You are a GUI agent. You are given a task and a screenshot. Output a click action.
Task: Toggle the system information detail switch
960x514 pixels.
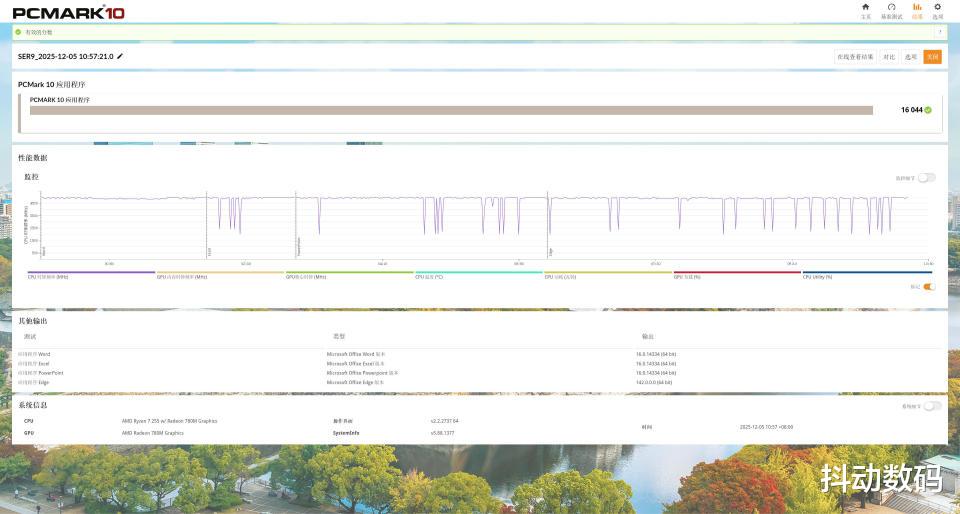(932, 406)
